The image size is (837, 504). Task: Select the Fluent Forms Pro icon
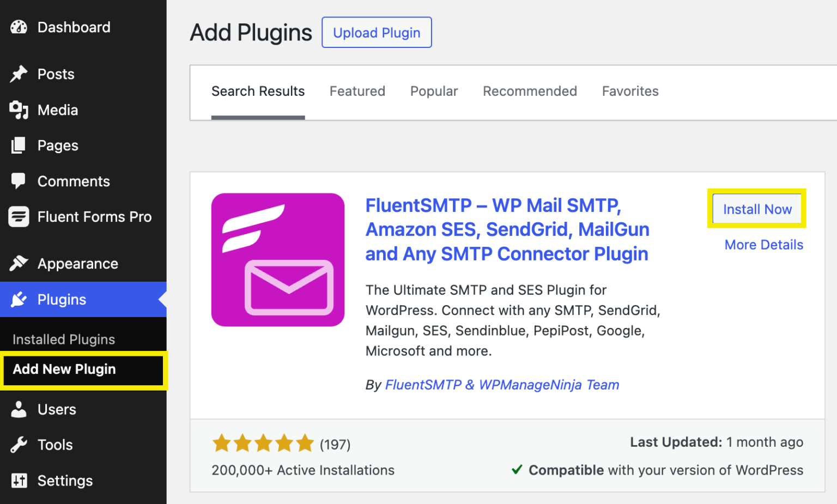tap(19, 216)
